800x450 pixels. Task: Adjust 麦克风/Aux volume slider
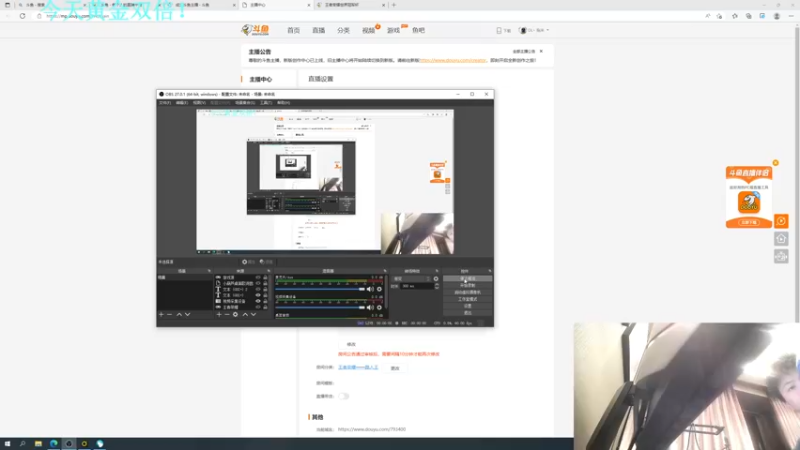click(x=320, y=289)
